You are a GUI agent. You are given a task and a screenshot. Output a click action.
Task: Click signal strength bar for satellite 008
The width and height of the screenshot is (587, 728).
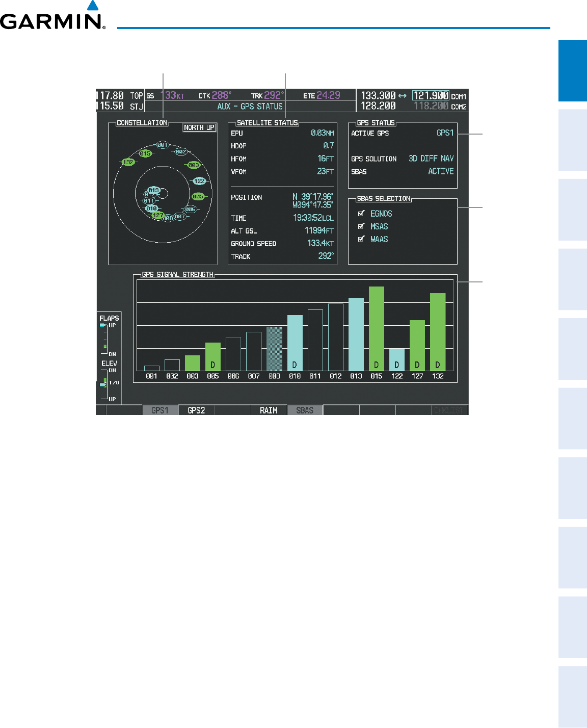(274, 349)
